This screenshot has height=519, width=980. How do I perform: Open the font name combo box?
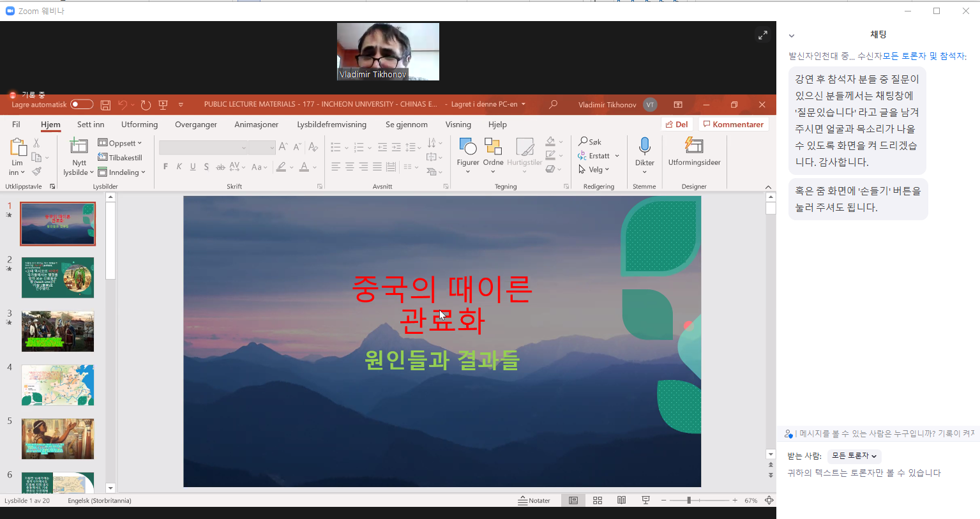point(203,147)
